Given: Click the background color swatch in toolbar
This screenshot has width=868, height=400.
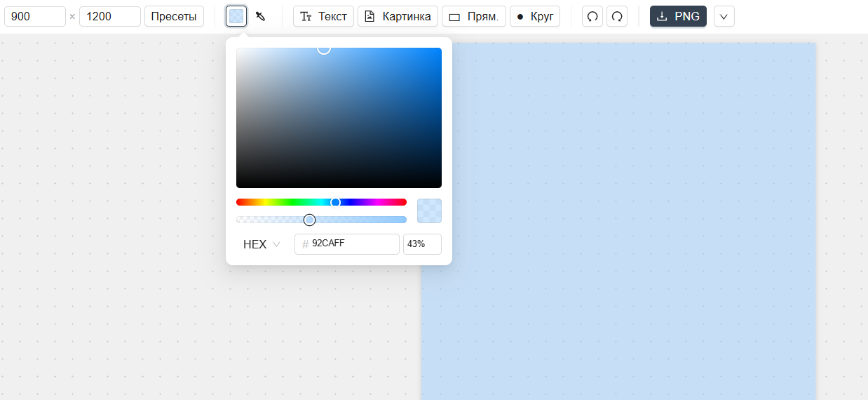Looking at the screenshot, I should (236, 16).
